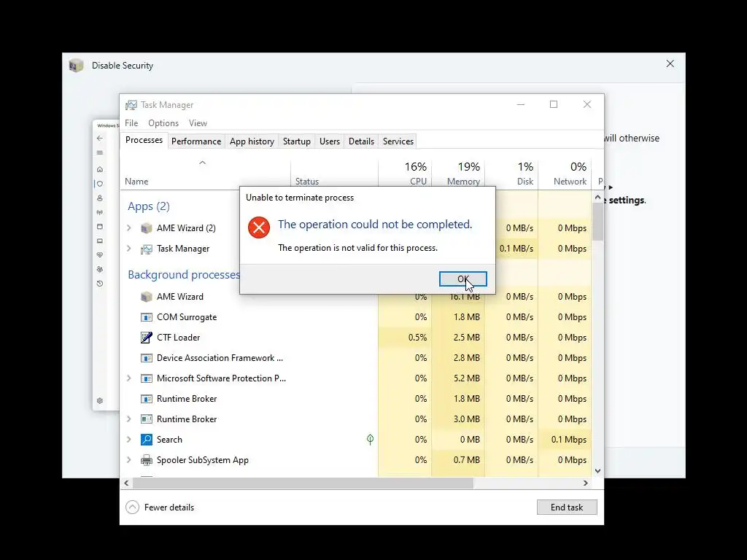Select the COM Surrogate process row
747x560 pixels.
356,317
